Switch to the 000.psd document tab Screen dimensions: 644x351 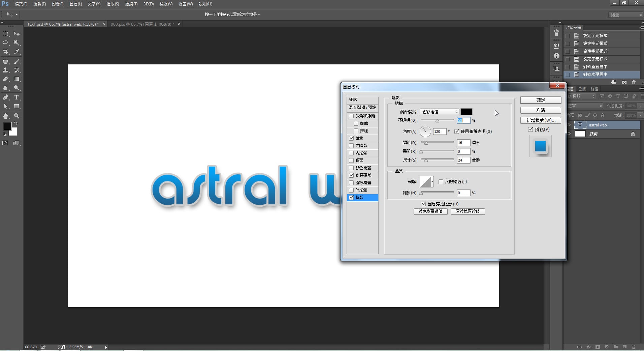(142, 24)
